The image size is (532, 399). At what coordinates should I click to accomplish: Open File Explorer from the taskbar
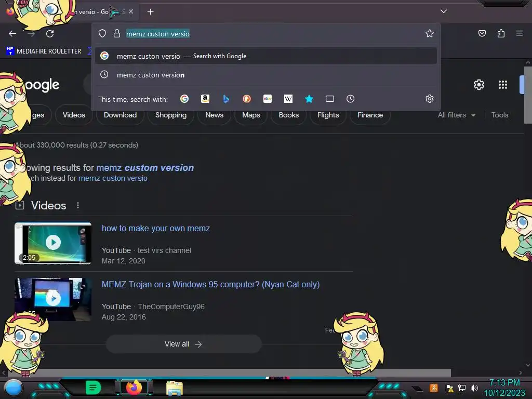coord(175,388)
